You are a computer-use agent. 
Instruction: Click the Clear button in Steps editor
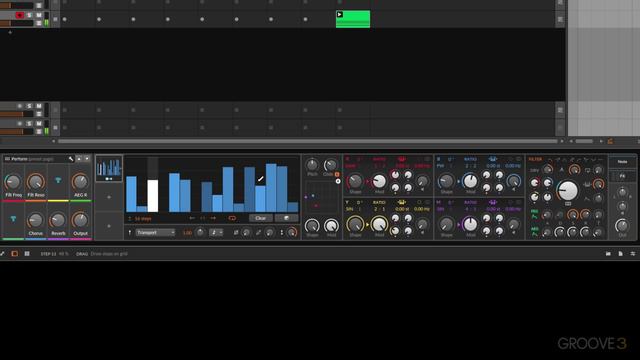[260, 218]
